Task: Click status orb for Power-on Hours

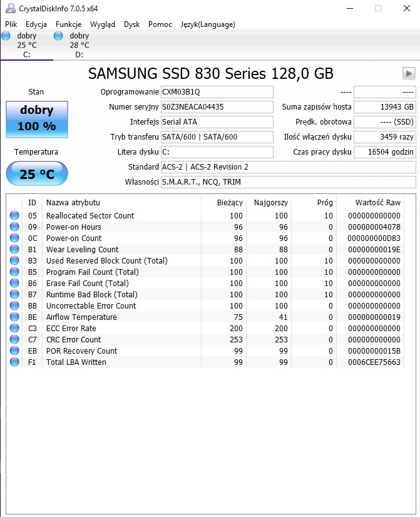Action: (x=14, y=227)
